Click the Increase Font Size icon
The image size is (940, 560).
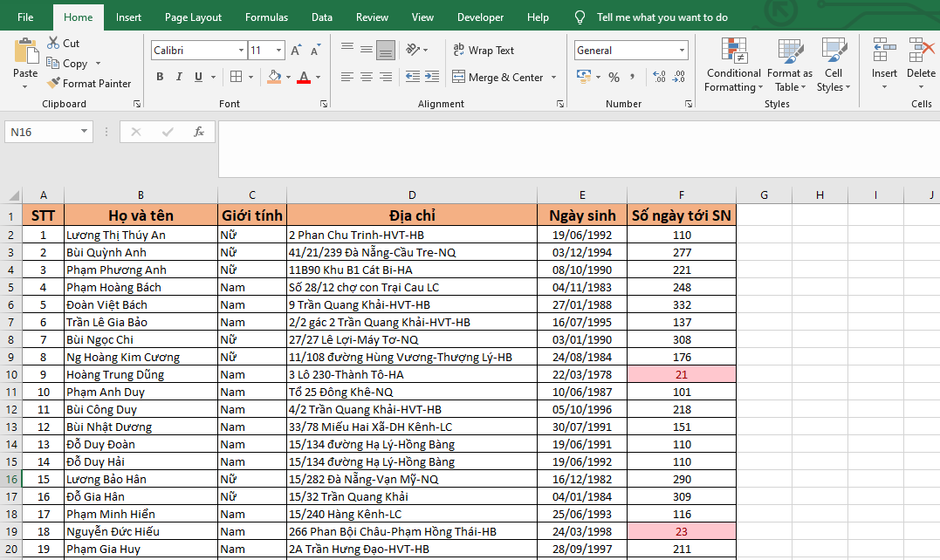point(296,51)
